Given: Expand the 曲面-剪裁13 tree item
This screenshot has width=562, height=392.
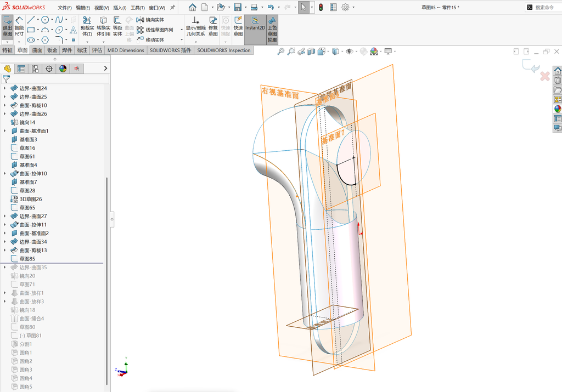Looking at the screenshot, I should click(4, 250).
